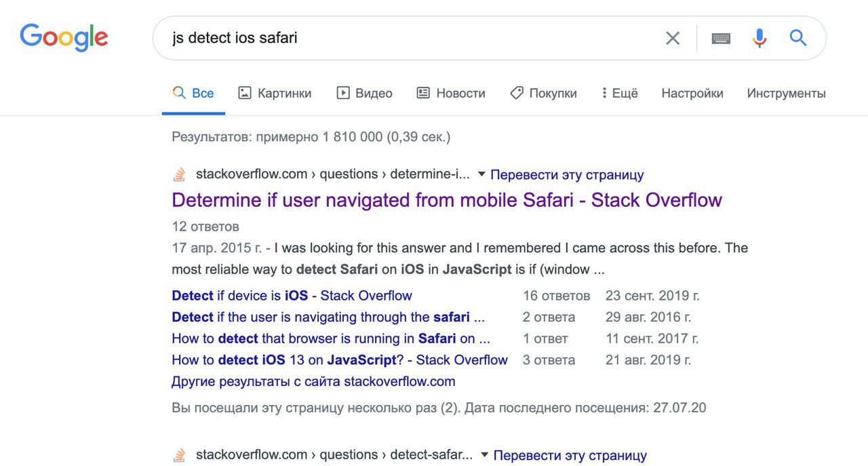Click the snippet text starting '17 апр. 2015 г.'

point(460,258)
